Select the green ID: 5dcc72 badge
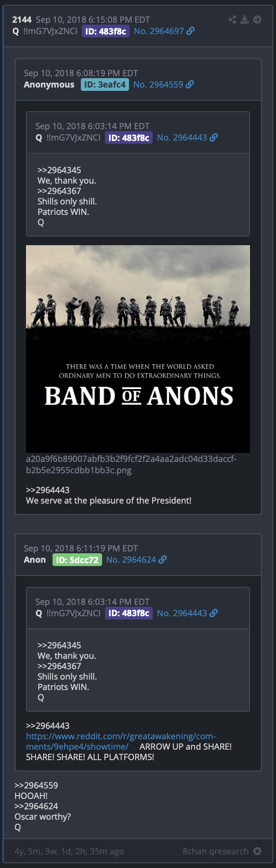The image size is (276, 868). [x=77, y=560]
